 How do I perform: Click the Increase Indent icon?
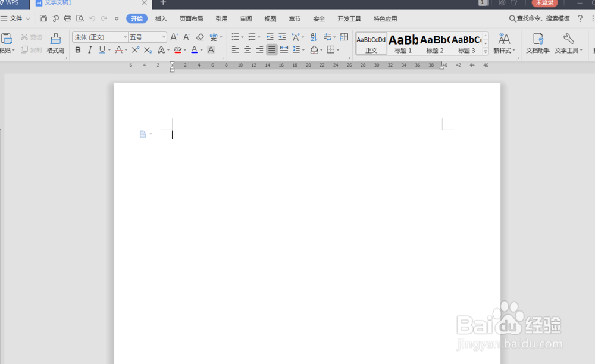tap(282, 37)
